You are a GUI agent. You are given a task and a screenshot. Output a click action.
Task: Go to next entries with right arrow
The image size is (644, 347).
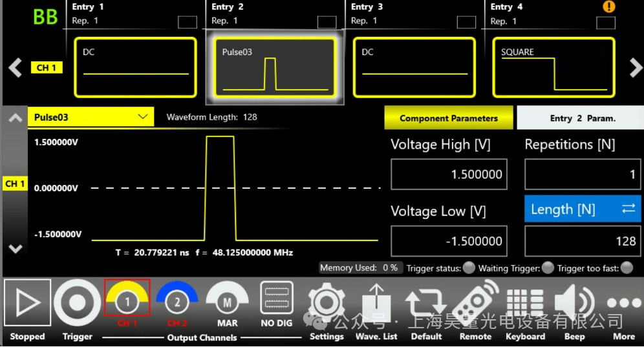[636, 68]
